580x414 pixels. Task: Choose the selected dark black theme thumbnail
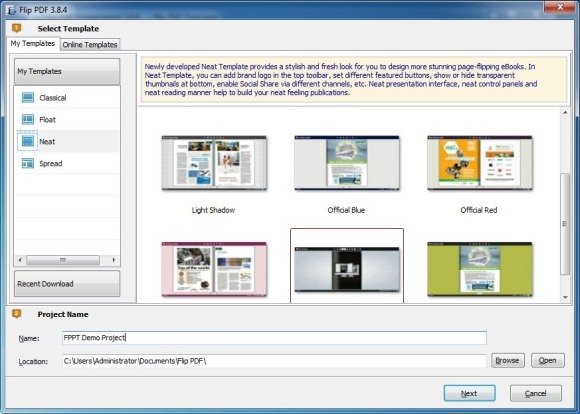click(x=347, y=269)
